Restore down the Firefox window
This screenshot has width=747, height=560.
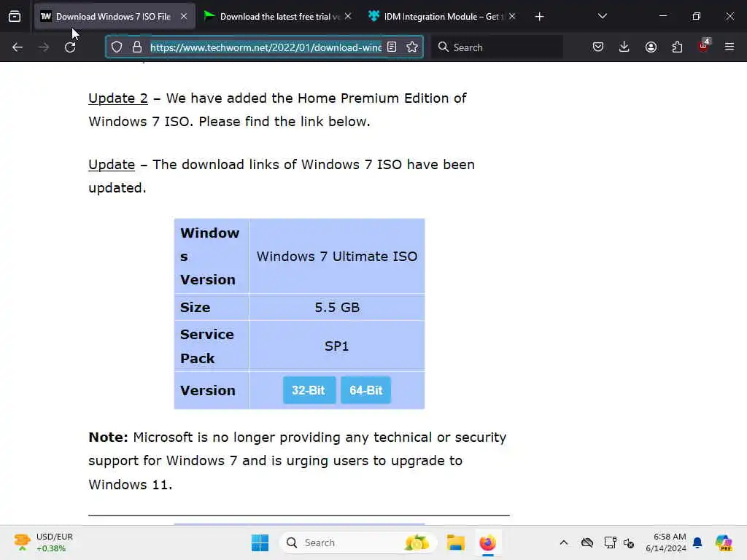697,16
